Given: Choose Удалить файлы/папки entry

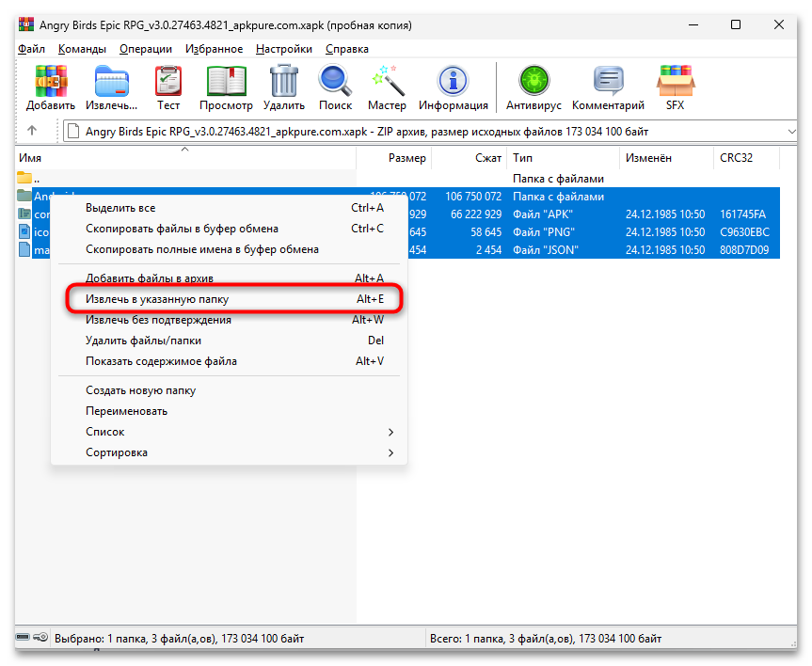Looking at the screenshot, I should pyautogui.click(x=229, y=341).
